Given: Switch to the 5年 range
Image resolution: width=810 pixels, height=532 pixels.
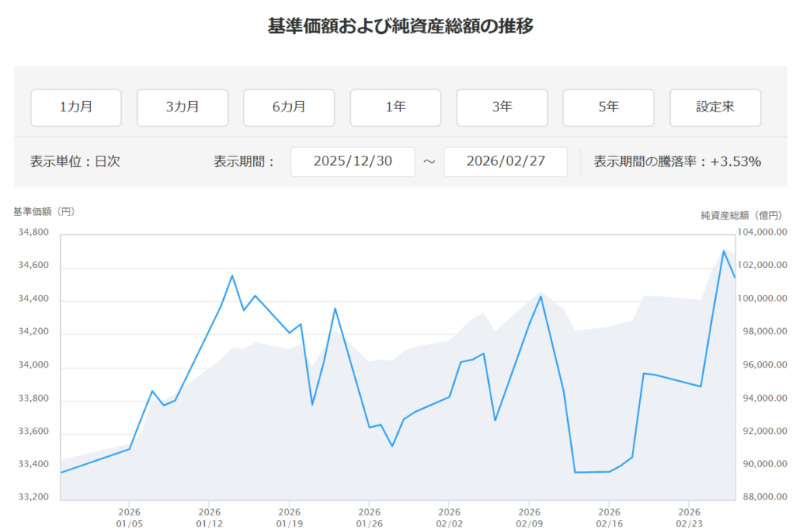Looking at the screenshot, I should coord(608,108).
